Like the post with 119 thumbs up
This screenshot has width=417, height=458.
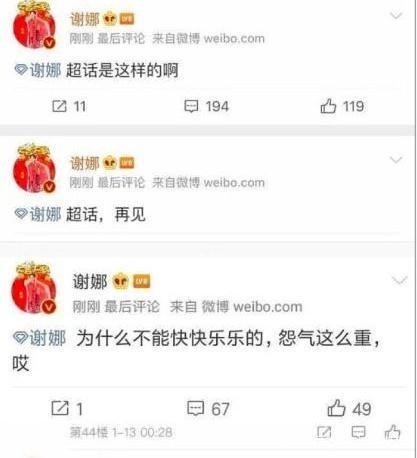click(x=342, y=106)
